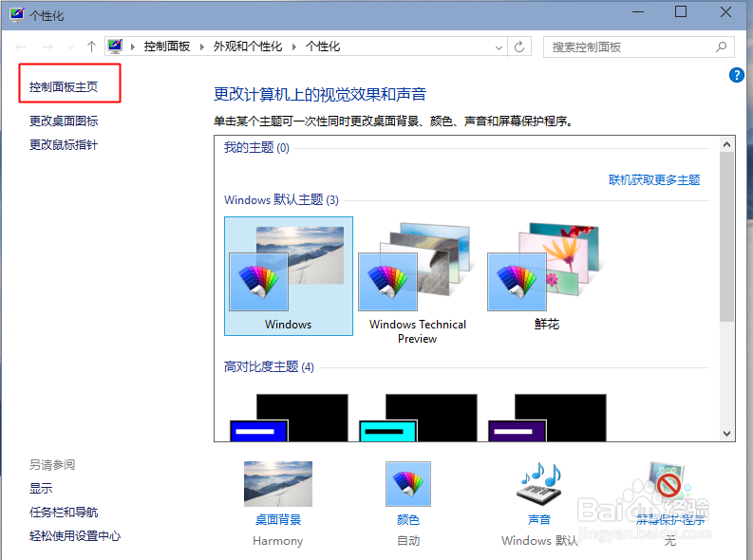The image size is (753, 560).
Task: Go up one level with the Up arrow
Action: pos(91,47)
